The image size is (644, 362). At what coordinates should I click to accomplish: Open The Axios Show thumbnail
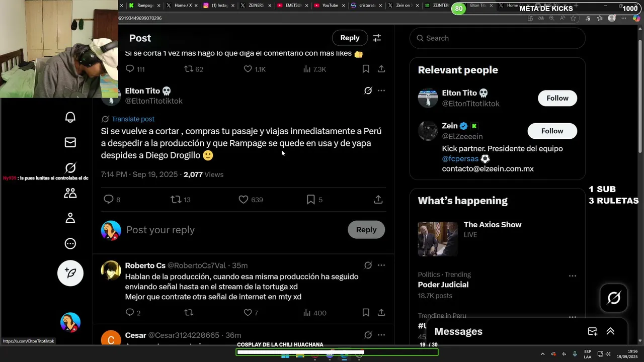tap(438, 239)
